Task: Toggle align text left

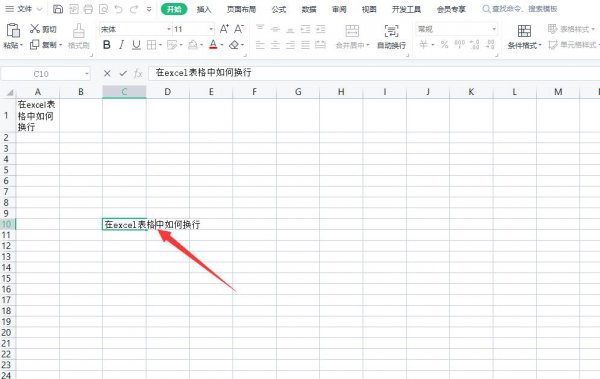Action: [260, 45]
